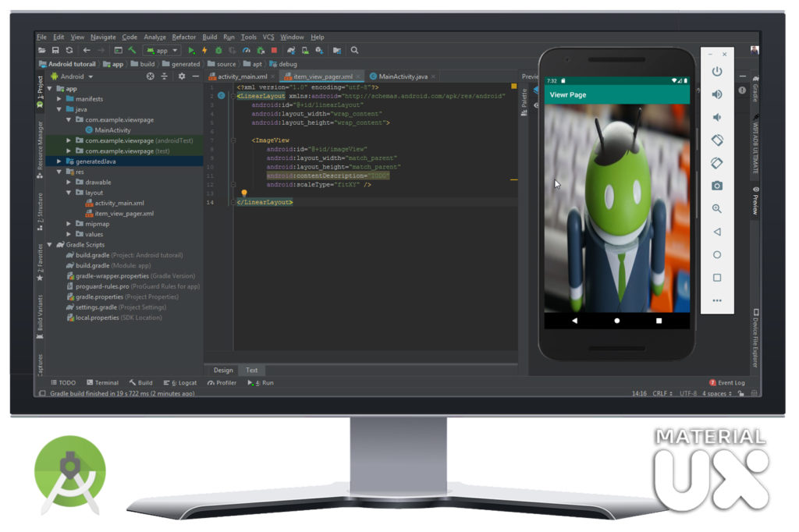Open the TODO tool window
The height and width of the screenshot is (532, 799).
click(x=63, y=383)
